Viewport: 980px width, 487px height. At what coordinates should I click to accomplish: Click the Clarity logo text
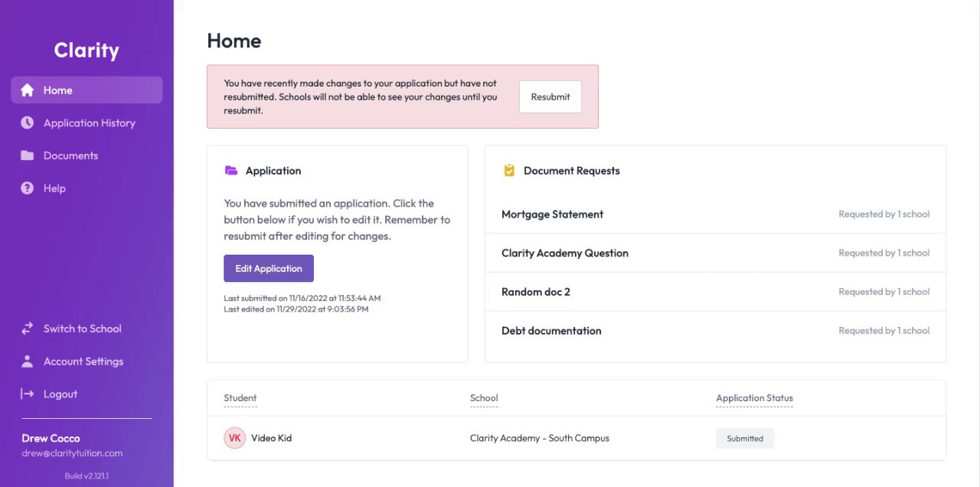coord(87,51)
